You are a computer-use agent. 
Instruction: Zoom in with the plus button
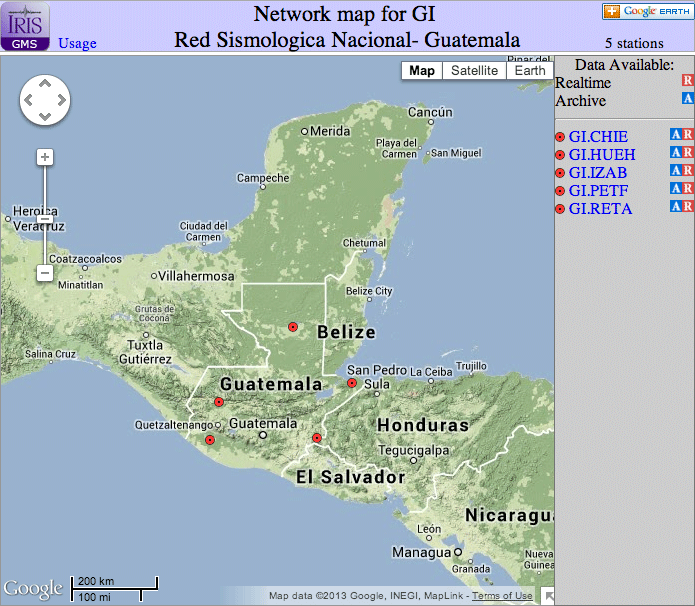pos(45,157)
